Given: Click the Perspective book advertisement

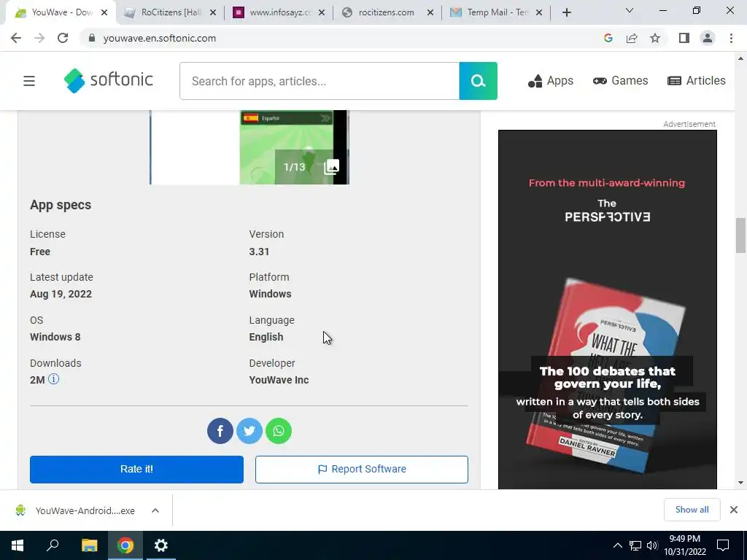Looking at the screenshot, I should coord(608,309).
